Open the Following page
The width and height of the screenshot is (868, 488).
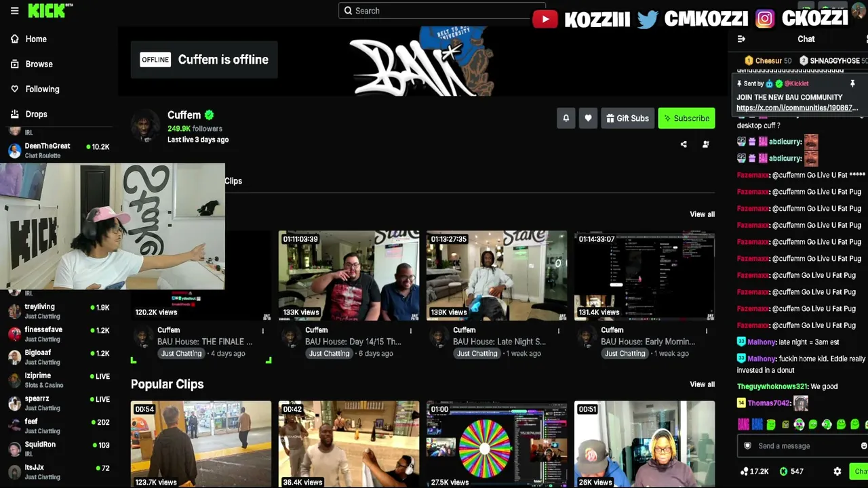[42, 89]
